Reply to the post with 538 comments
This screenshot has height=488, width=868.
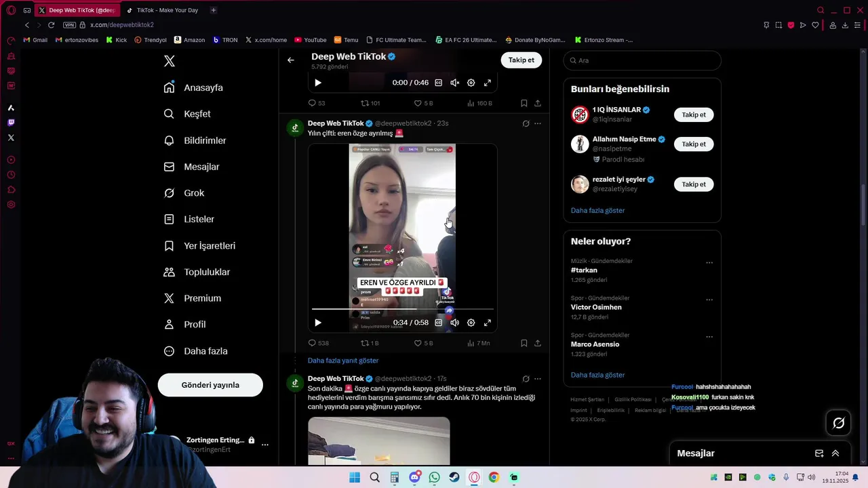[319, 343]
